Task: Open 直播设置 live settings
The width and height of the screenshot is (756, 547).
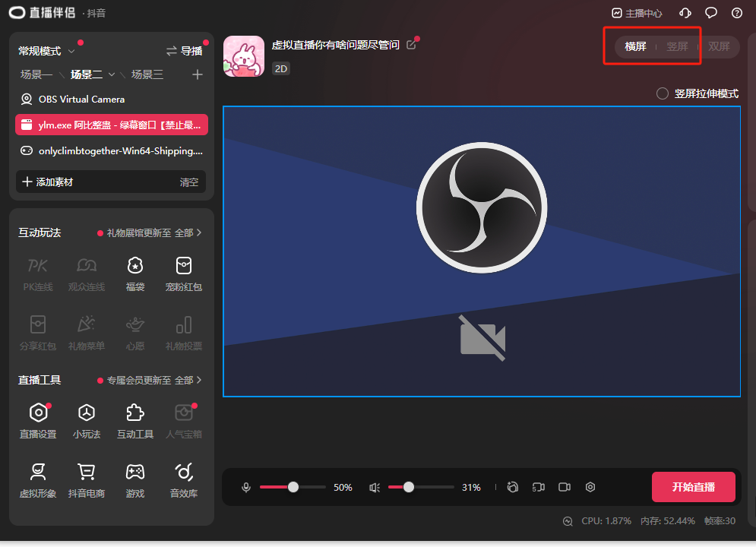Action: [37, 422]
